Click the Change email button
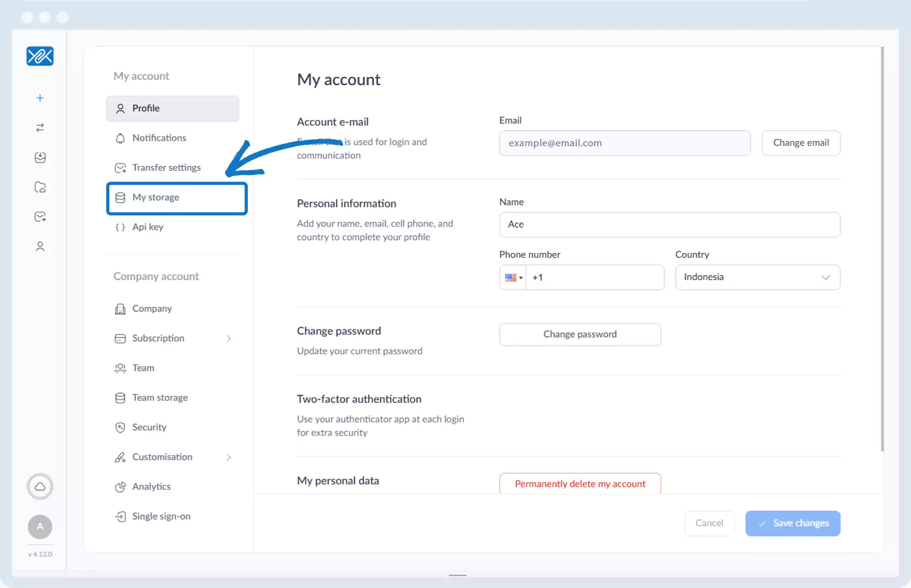Viewport: 911px width, 588px height. (801, 143)
